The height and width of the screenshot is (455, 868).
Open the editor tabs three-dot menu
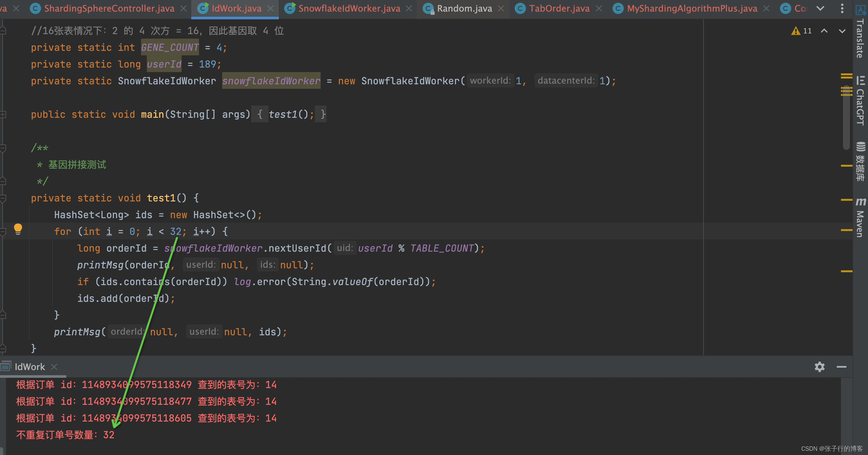842,8
